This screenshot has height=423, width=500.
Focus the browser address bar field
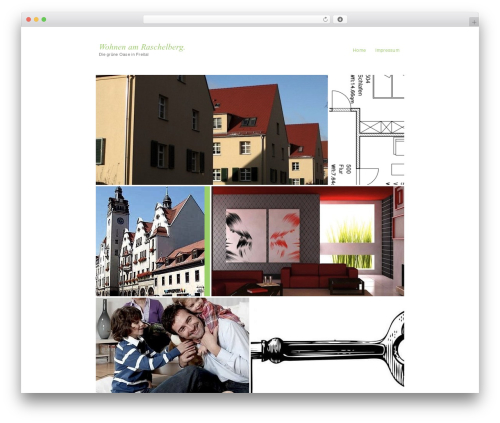[237, 19]
